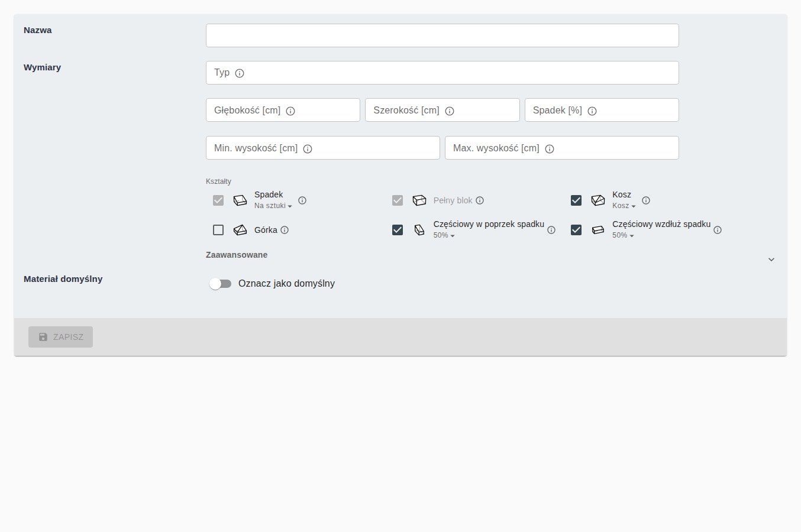This screenshot has width=801, height=532.
Task: Focus the Max. wysokość [cm] input field
Action: tap(562, 148)
